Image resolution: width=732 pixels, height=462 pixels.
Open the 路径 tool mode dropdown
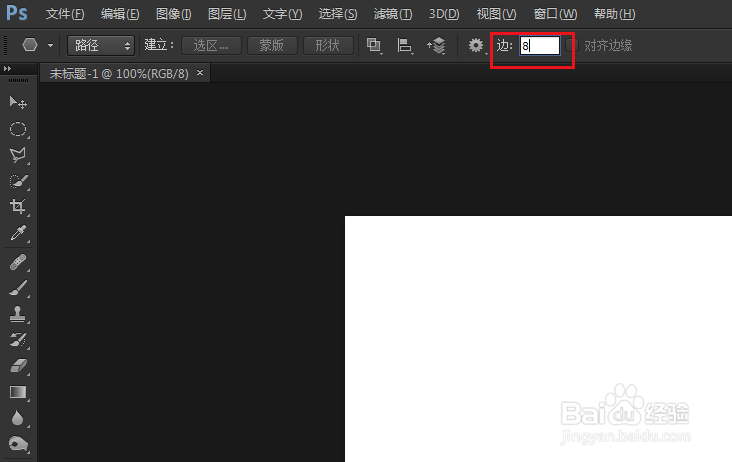(x=101, y=45)
